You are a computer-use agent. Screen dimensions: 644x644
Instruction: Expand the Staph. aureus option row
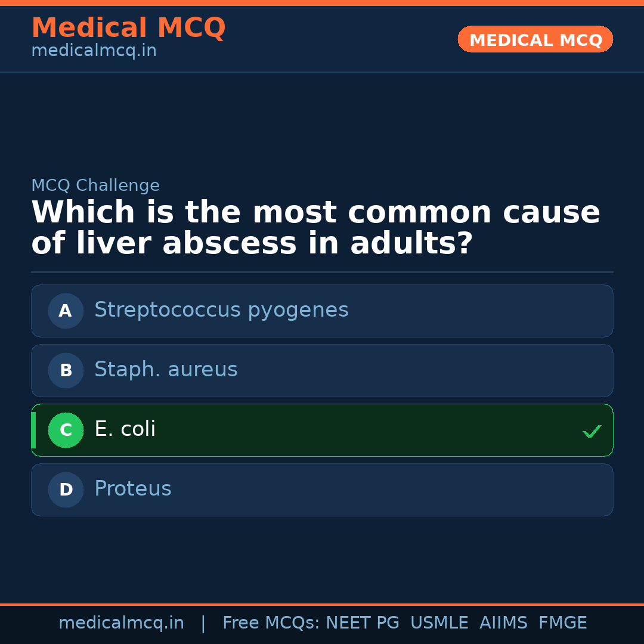(322, 370)
